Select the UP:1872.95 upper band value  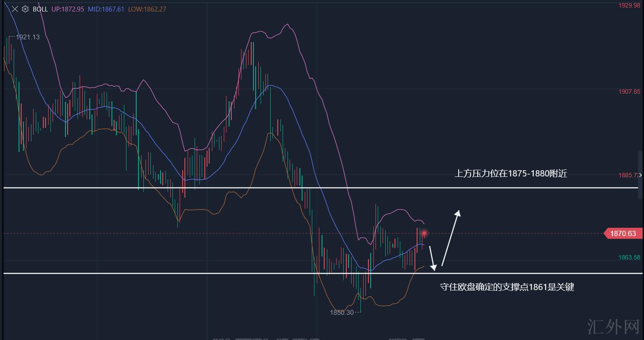(x=68, y=9)
